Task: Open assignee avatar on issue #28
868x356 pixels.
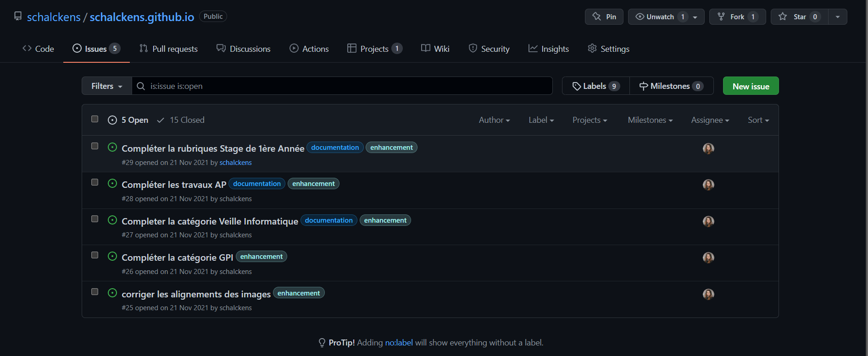Action: [x=708, y=185]
